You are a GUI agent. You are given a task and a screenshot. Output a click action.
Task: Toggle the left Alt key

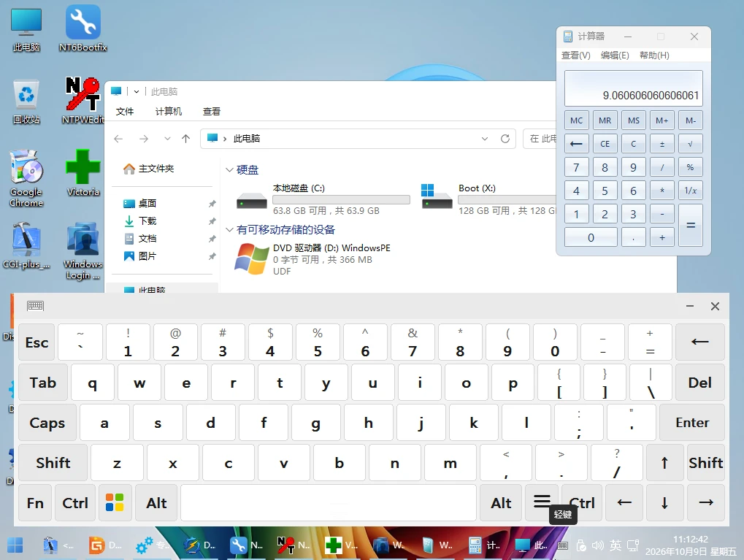pos(156,502)
